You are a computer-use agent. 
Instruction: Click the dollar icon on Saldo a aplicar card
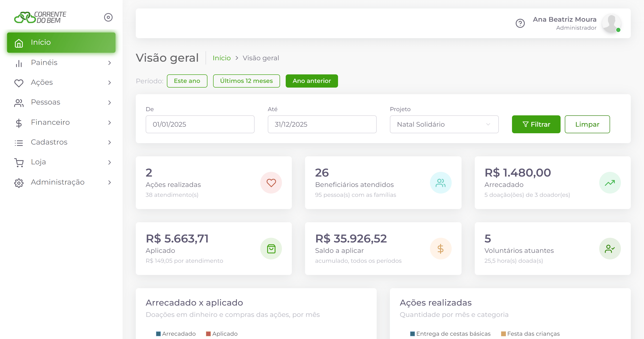click(x=441, y=249)
